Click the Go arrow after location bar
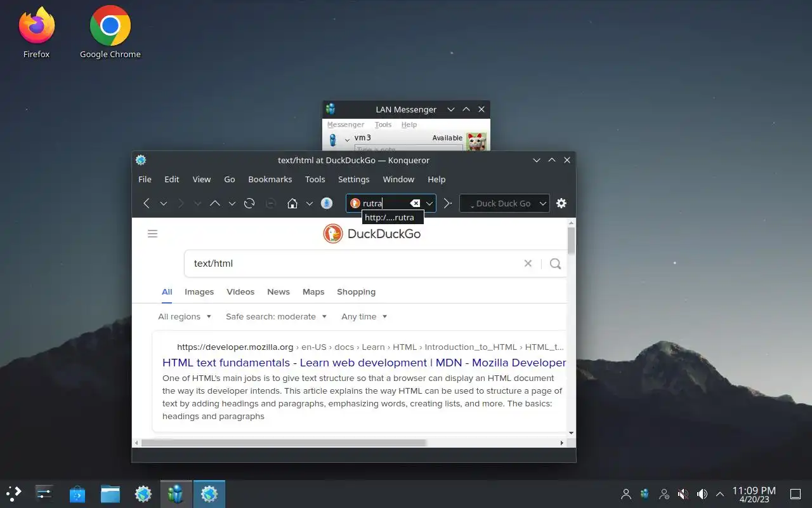Screen dimensions: 812x508 tap(447, 203)
